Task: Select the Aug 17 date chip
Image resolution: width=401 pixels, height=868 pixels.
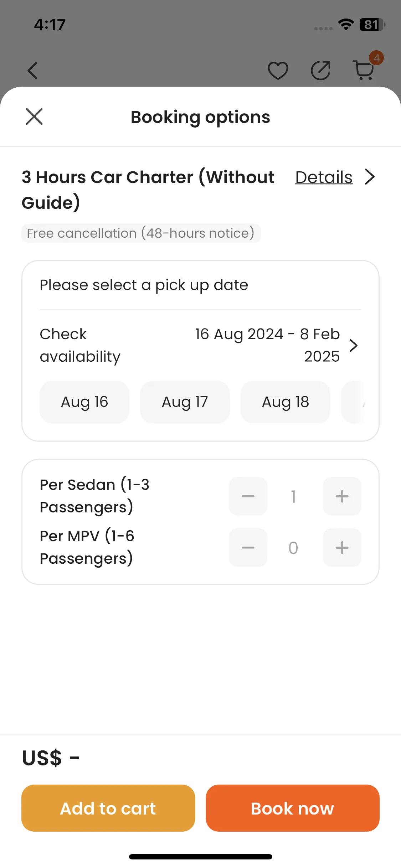Action: point(185,402)
